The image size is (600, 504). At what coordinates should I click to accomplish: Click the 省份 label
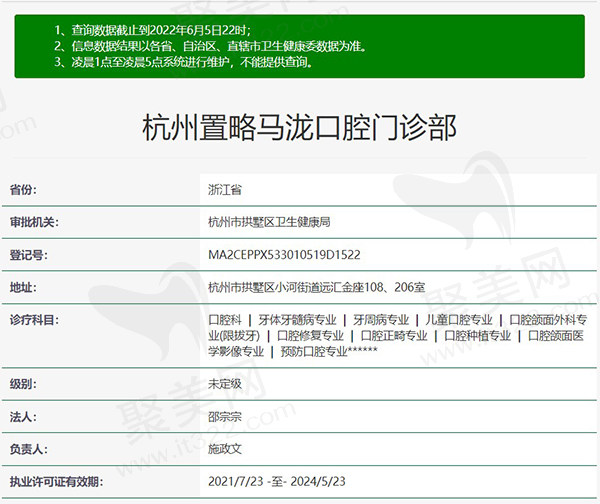tap(23, 189)
